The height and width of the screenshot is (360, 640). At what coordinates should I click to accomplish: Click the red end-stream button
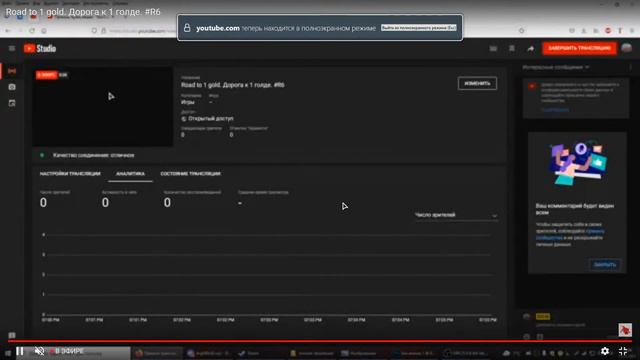click(x=579, y=48)
